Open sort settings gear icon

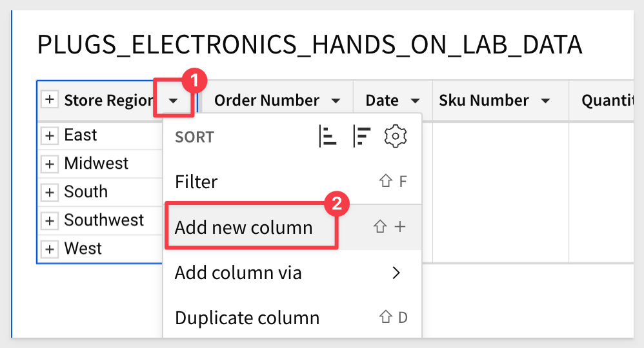[395, 136]
